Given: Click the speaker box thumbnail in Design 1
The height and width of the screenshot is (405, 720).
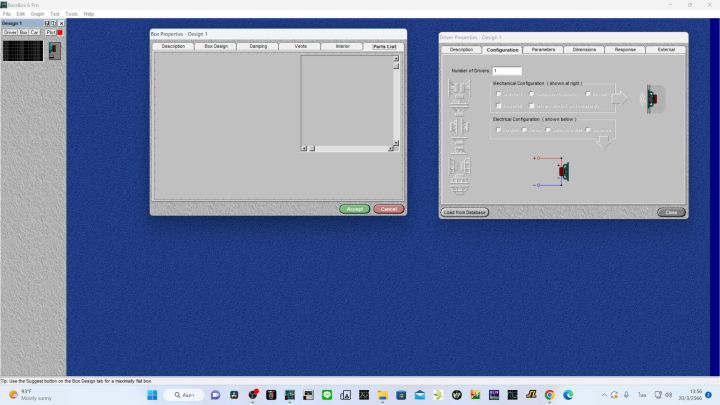Looking at the screenshot, I should click(x=55, y=51).
